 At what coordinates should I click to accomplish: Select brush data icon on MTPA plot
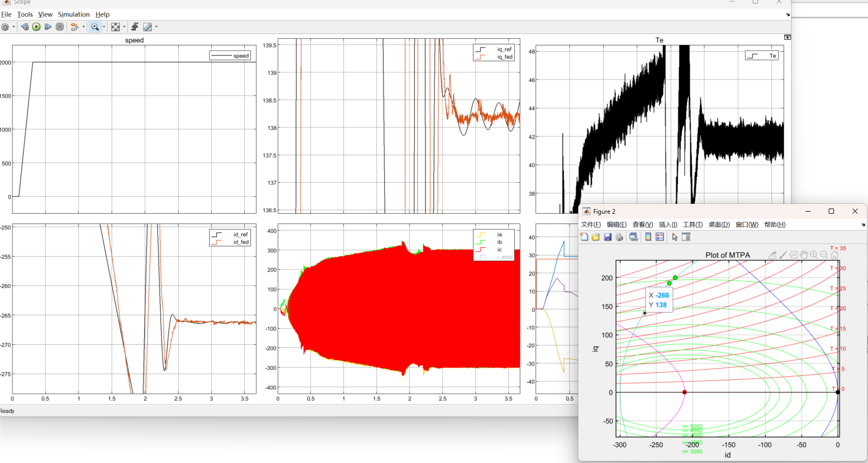coord(783,255)
